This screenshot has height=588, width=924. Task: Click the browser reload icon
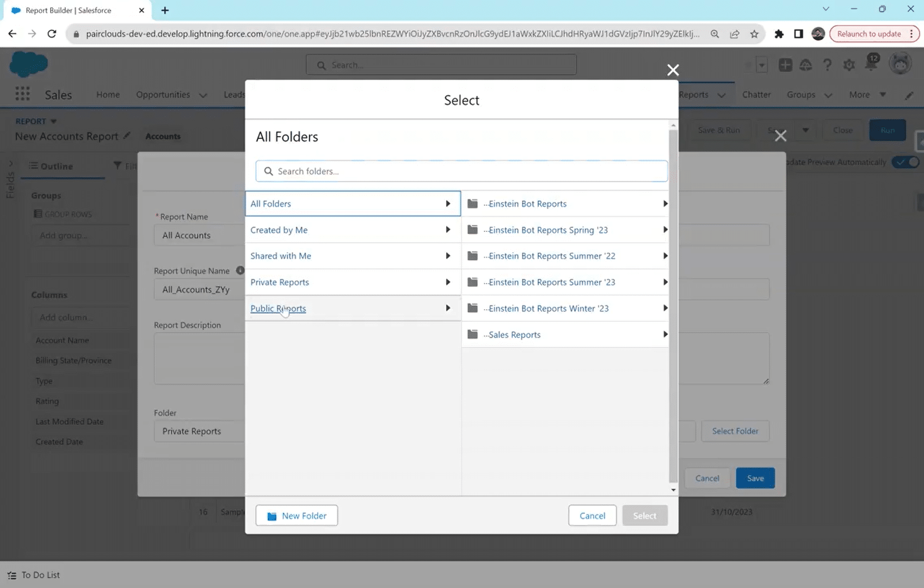[x=52, y=34]
